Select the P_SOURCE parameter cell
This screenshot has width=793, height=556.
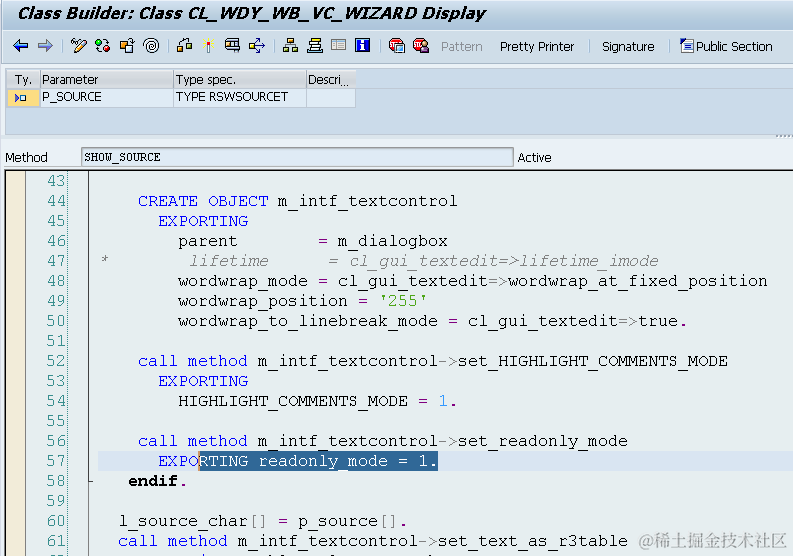tap(106, 98)
